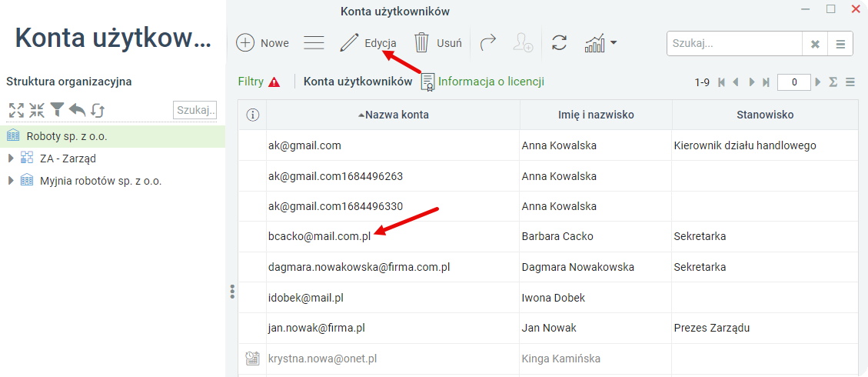Expand the ZA - Zarząd node
Image resolution: width=868 pixels, height=377 pixels.
pyautogui.click(x=11, y=159)
